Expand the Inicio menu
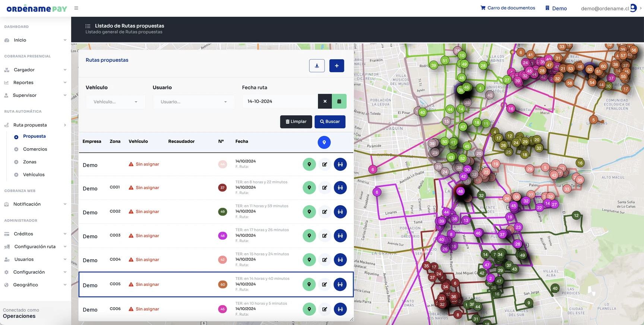 point(35,40)
